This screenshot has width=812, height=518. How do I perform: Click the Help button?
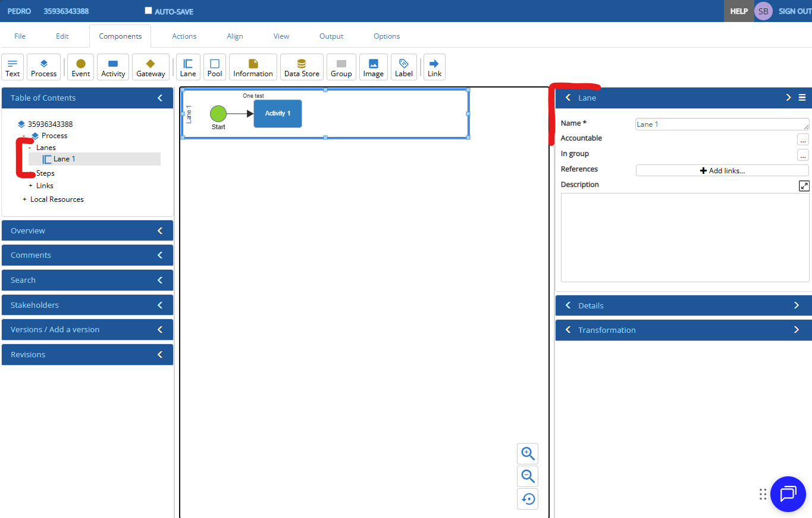pos(738,11)
